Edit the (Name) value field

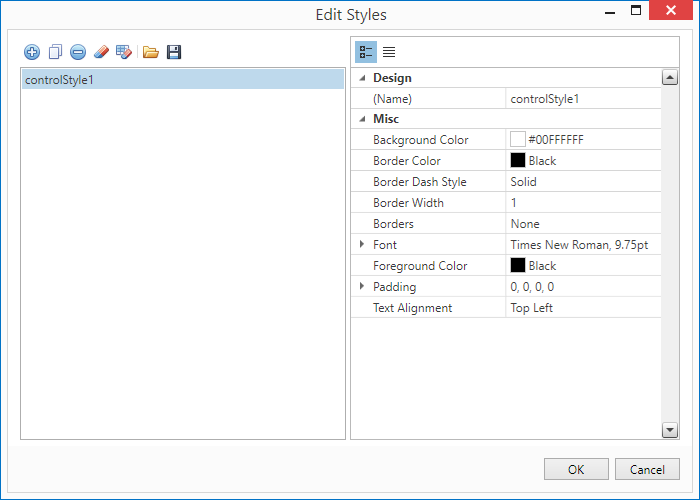pyautogui.click(x=583, y=99)
